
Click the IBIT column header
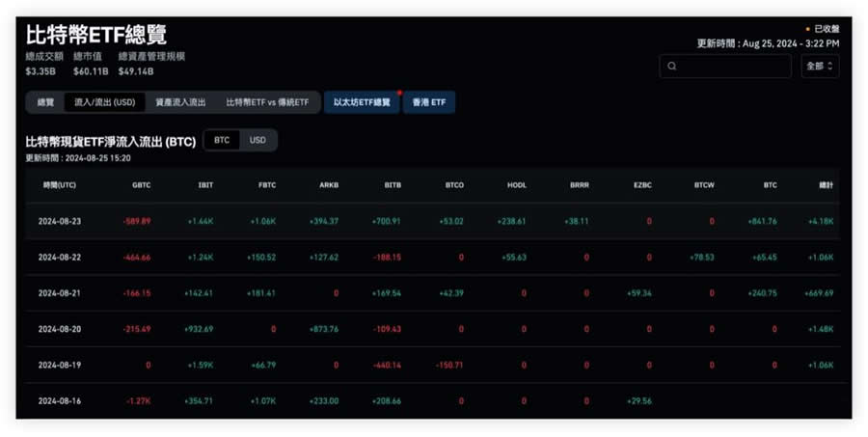[204, 185]
